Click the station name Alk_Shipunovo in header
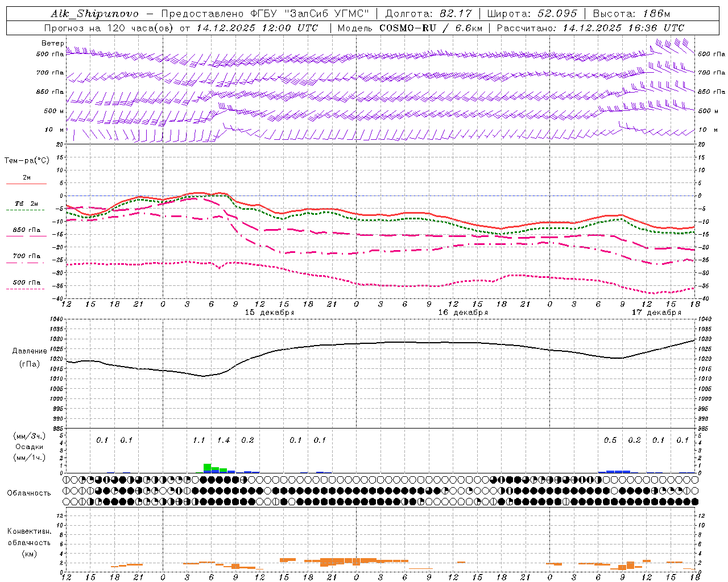The height and width of the screenshot is (582, 728). click(94, 14)
